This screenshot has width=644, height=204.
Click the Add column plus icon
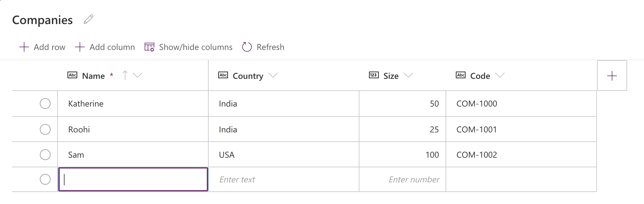tap(80, 47)
